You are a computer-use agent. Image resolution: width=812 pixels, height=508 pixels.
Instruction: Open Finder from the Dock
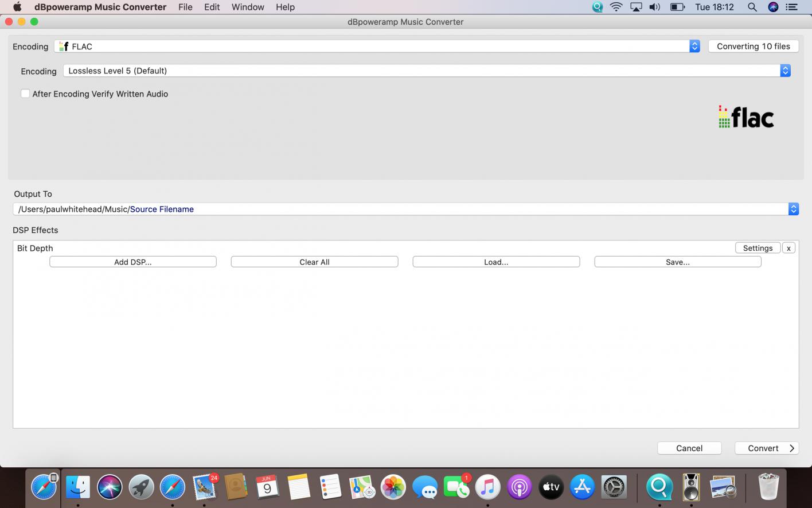(x=77, y=487)
